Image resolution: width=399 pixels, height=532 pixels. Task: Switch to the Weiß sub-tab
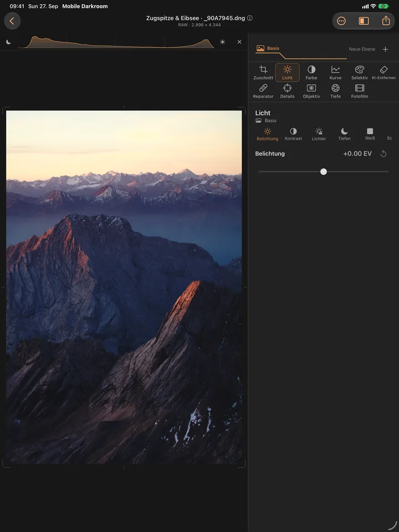[x=370, y=134]
